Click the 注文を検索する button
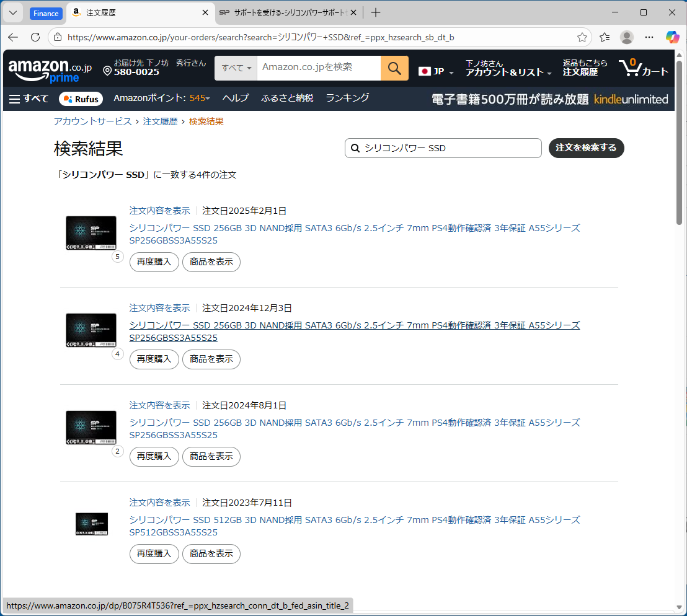This screenshot has height=616, width=687. [586, 148]
